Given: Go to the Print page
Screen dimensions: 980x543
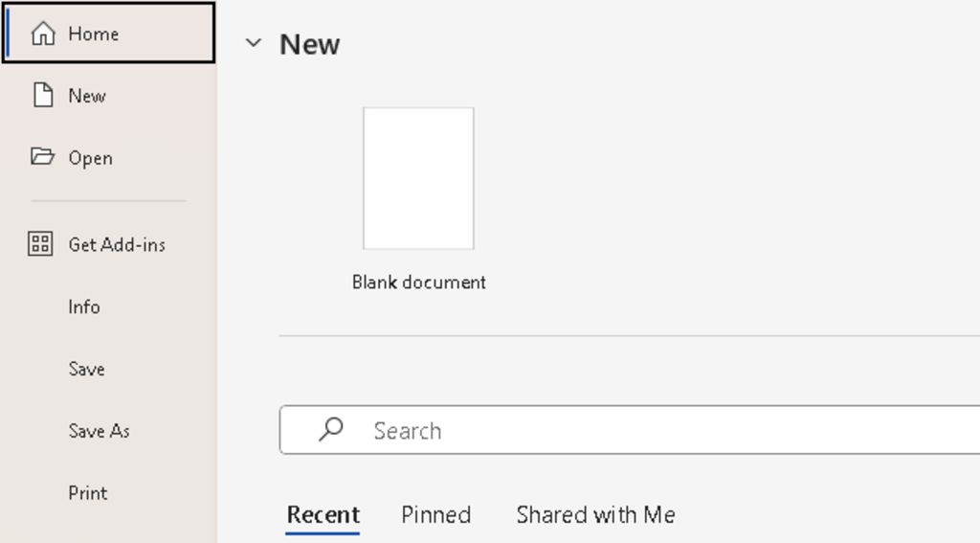Looking at the screenshot, I should click(87, 493).
